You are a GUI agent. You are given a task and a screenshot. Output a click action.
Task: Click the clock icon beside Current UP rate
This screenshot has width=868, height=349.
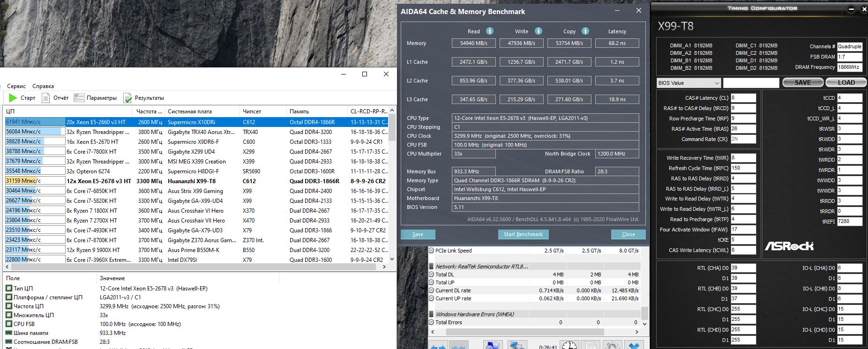pos(432,298)
